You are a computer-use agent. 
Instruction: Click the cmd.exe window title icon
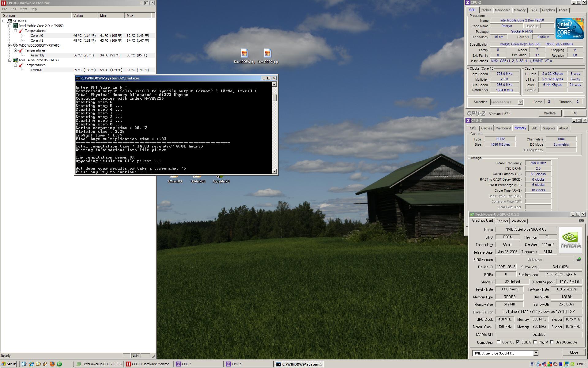point(78,78)
